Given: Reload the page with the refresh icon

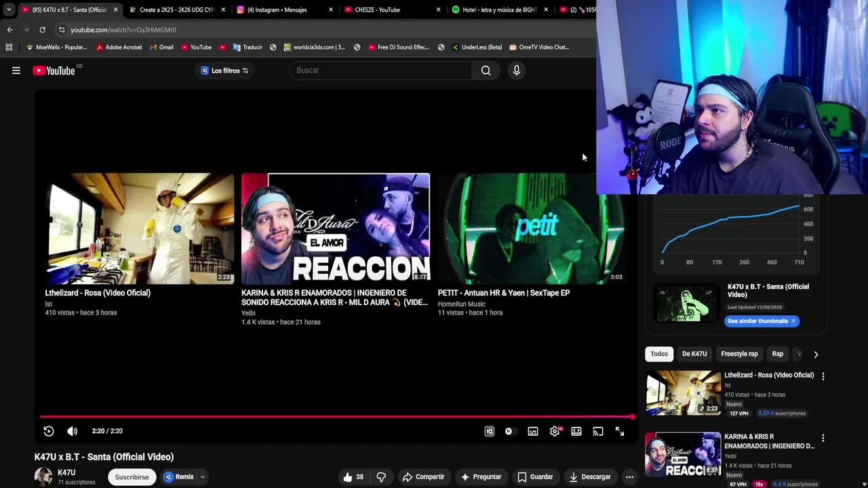Looking at the screenshot, I should [x=42, y=30].
